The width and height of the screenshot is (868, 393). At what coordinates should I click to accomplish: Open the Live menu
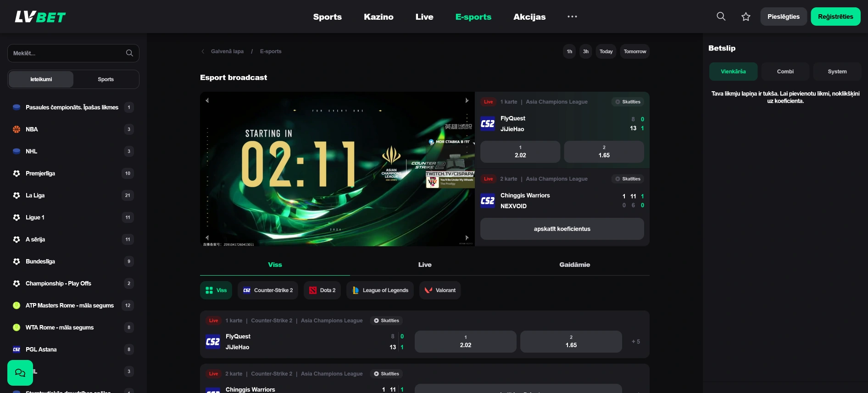(x=424, y=17)
